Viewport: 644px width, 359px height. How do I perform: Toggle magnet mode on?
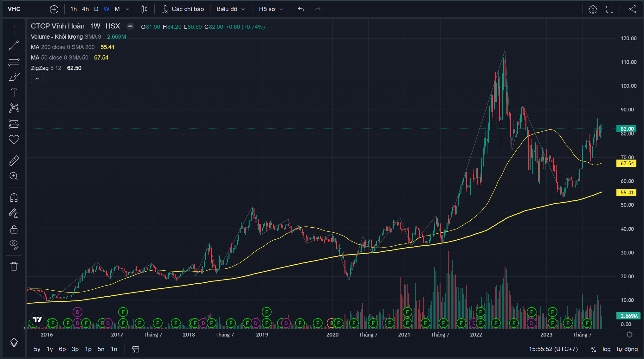coord(14,198)
